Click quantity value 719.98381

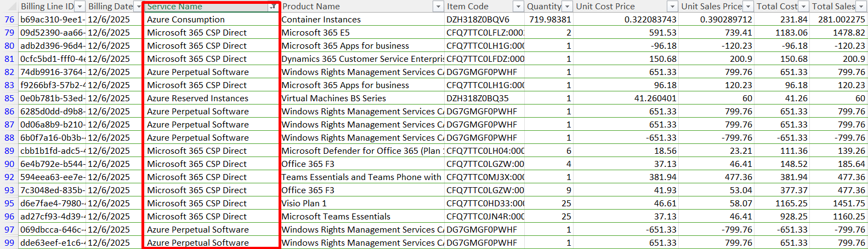pyautogui.click(x=549, y=20)
